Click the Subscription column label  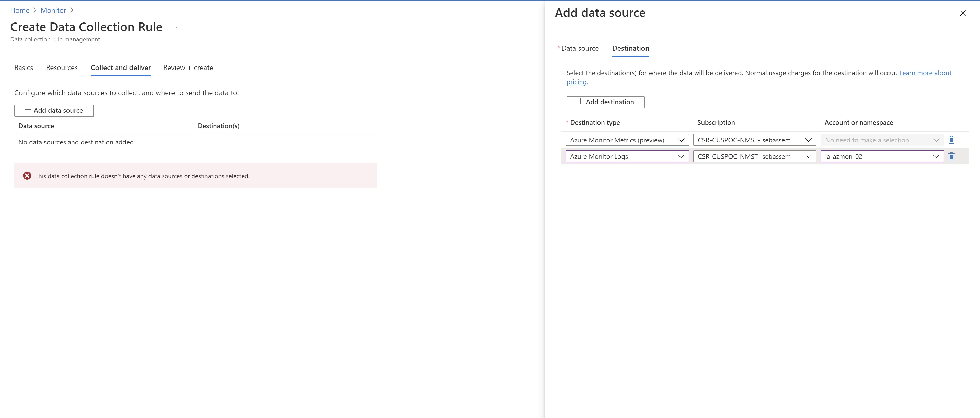[x=716, y=122]
